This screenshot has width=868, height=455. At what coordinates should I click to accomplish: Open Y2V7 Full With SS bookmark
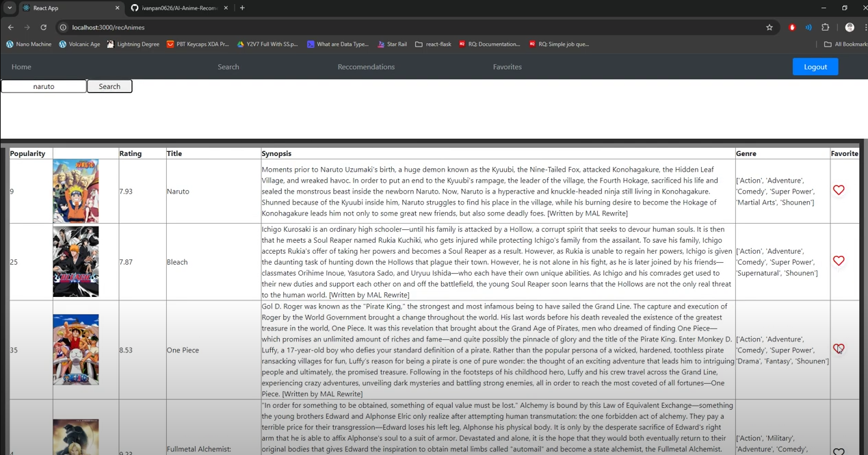coord(267,44)
